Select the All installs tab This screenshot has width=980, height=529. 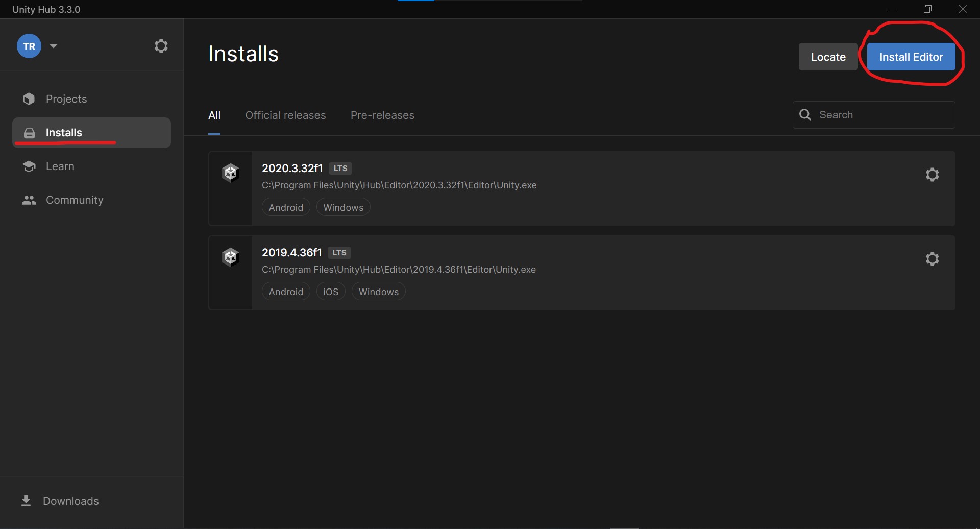click(214, 115)
